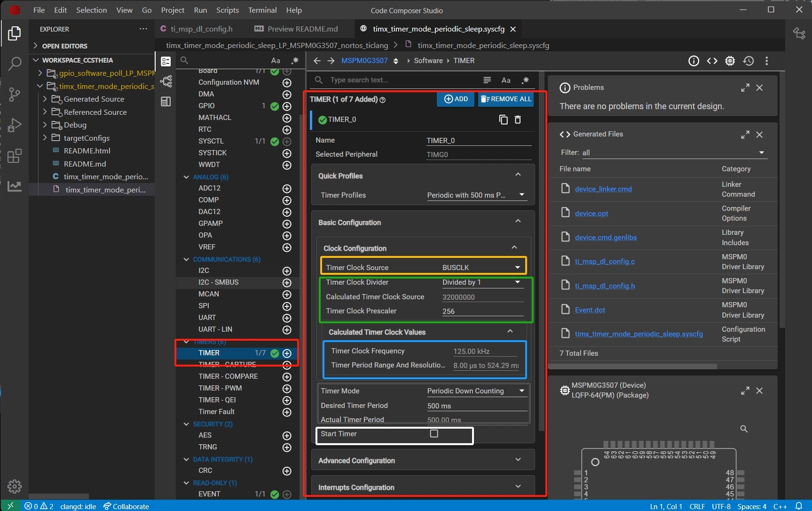Duplicate the TIMER_0 instance
The image size is (812, 511).
click(503, 120)
